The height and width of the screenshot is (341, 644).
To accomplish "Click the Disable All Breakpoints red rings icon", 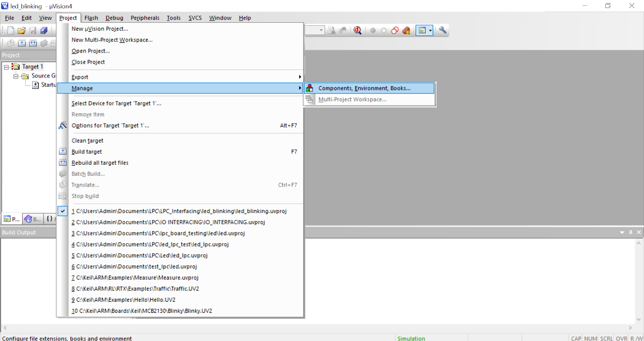I will [395, 31].
